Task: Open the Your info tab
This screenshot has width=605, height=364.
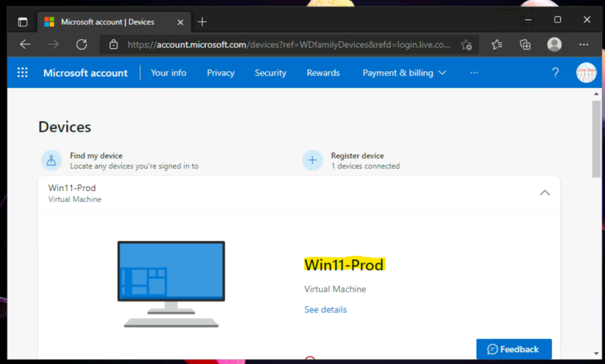Action: (x=168, y=73)
